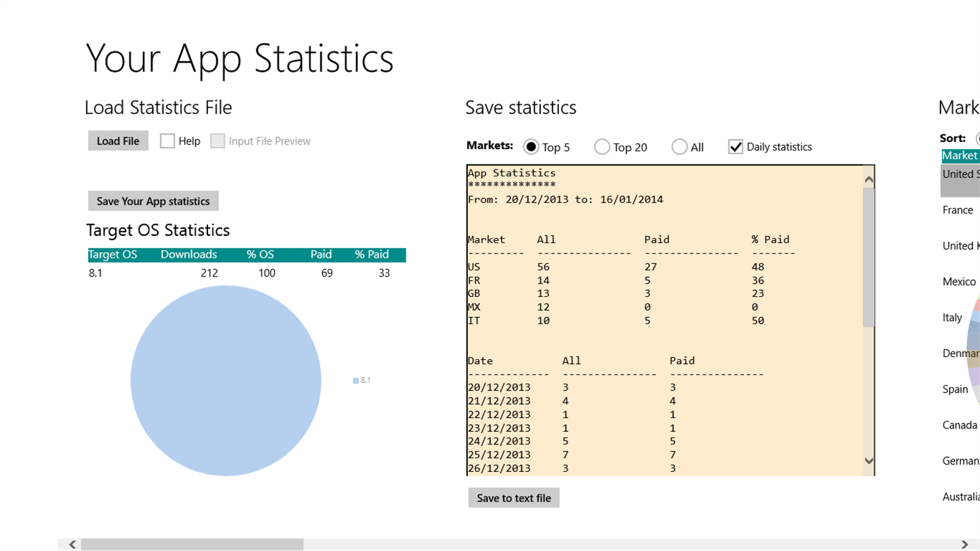Viewport: 980px width, 551px height.
Task: Select "France" in the Markets list
Action: tap(958, 209)
